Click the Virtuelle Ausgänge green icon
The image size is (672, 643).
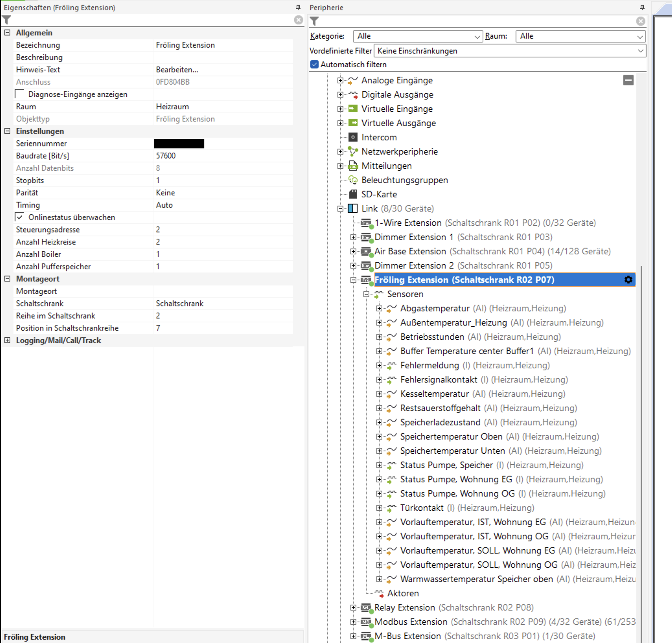click(x=352, y=123)
